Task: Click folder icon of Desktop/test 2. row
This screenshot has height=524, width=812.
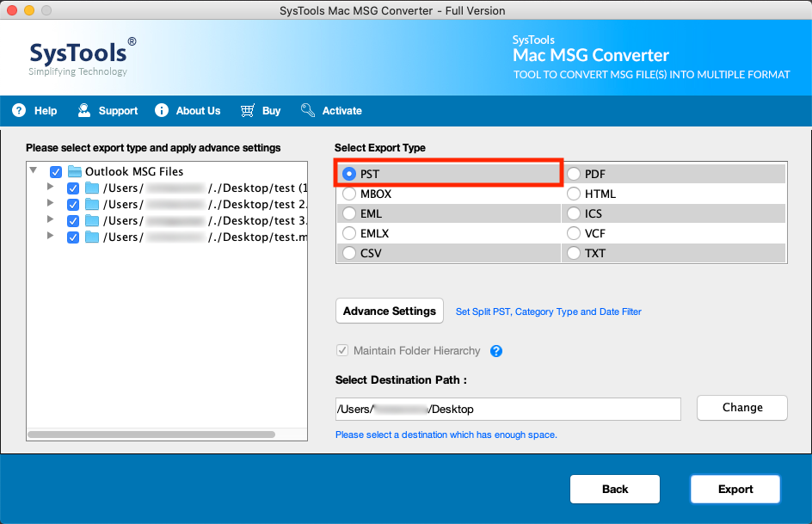Action: click(x=92, y=205)
